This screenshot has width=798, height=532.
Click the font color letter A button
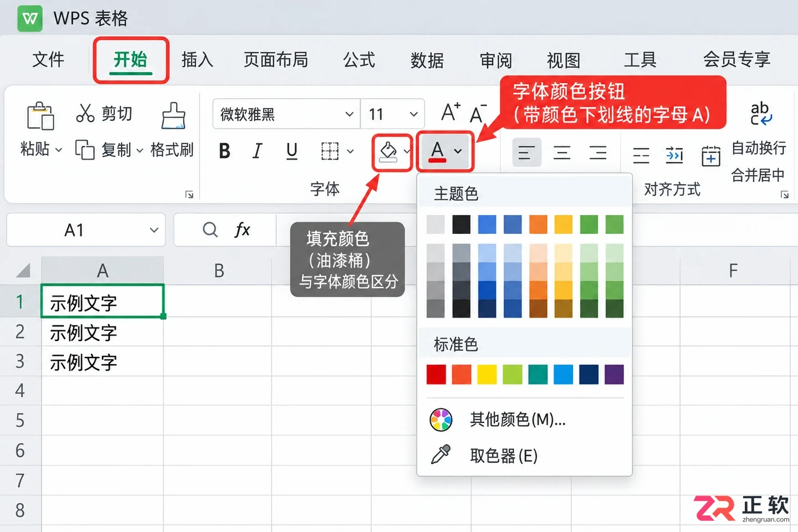(437, 151)
